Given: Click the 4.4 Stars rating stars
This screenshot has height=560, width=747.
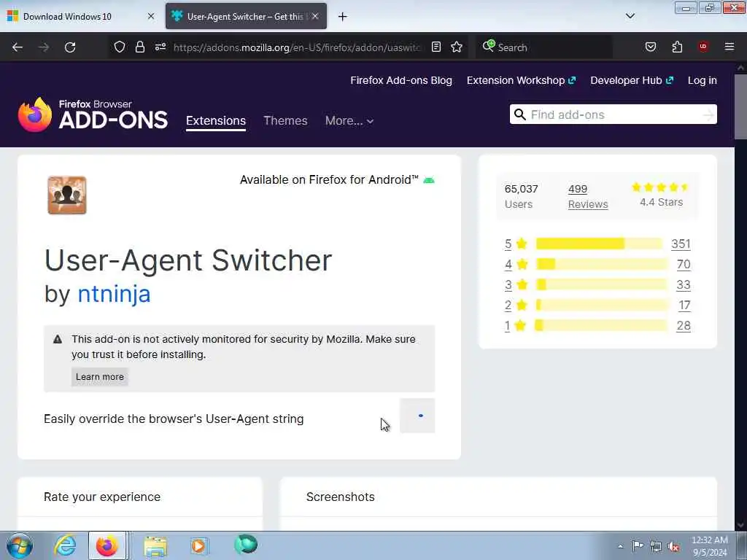Looking at the screenshot, I should pyautogui.click(x=661, y=187).
